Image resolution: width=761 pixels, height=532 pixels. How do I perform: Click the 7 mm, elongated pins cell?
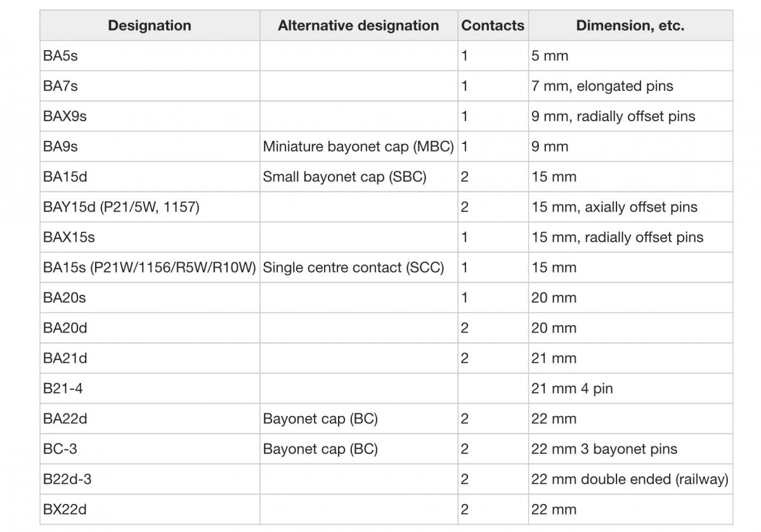(630, 86)
